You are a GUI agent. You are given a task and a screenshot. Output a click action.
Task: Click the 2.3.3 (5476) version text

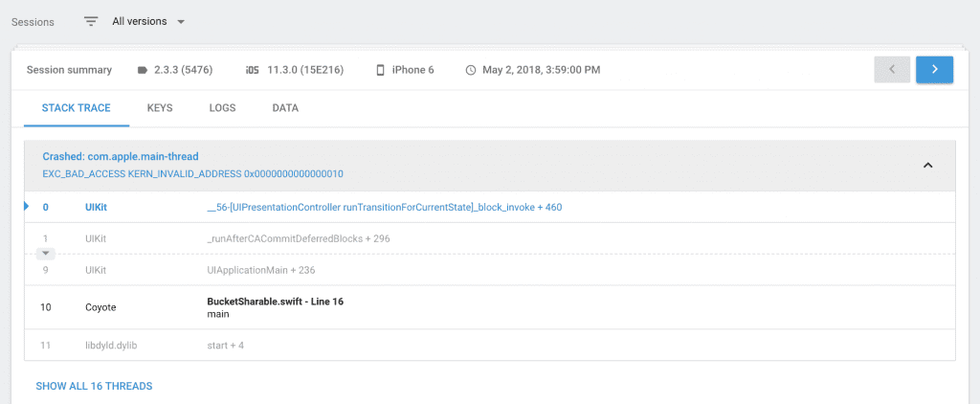(184, 70)
